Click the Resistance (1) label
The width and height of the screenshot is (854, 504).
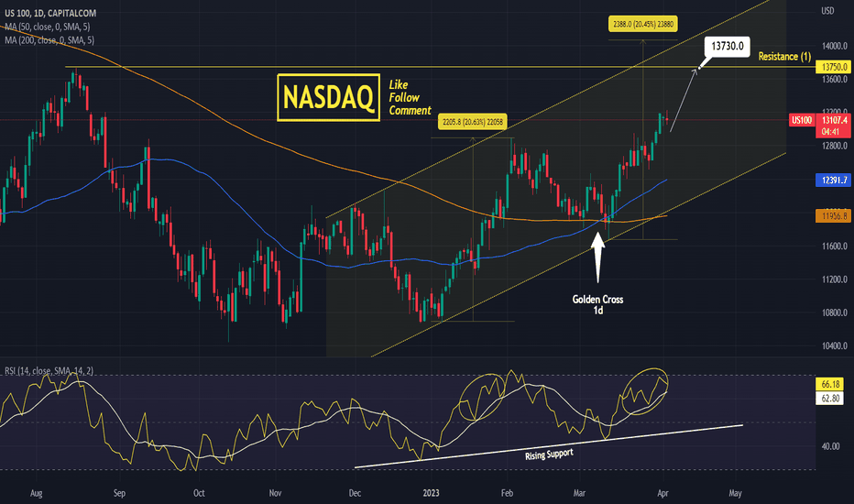pyautogui.click(x=784, y=56)
